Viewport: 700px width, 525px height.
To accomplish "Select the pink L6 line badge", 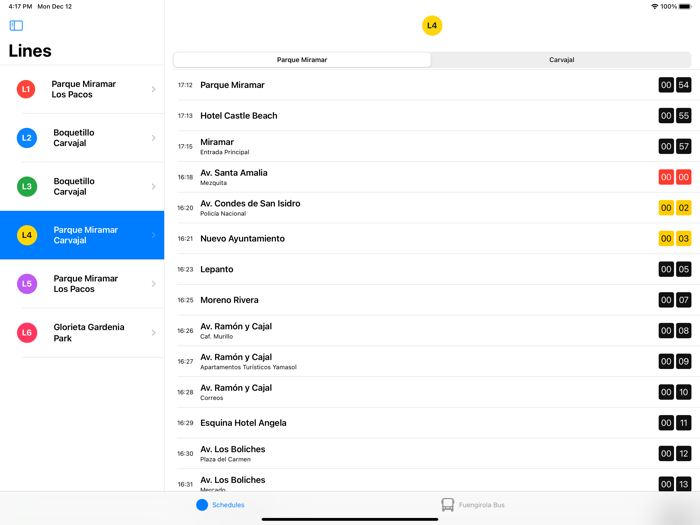I will 27,332.
